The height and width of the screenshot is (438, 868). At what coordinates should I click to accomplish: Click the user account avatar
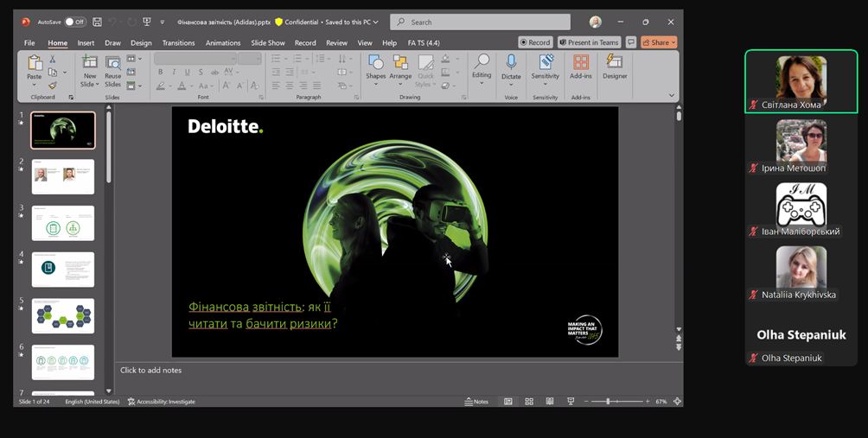595,22
